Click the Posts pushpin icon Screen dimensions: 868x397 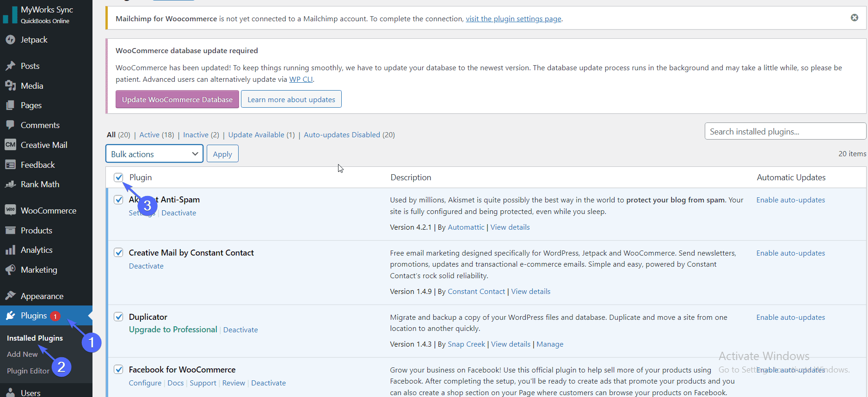click(10, 66)
